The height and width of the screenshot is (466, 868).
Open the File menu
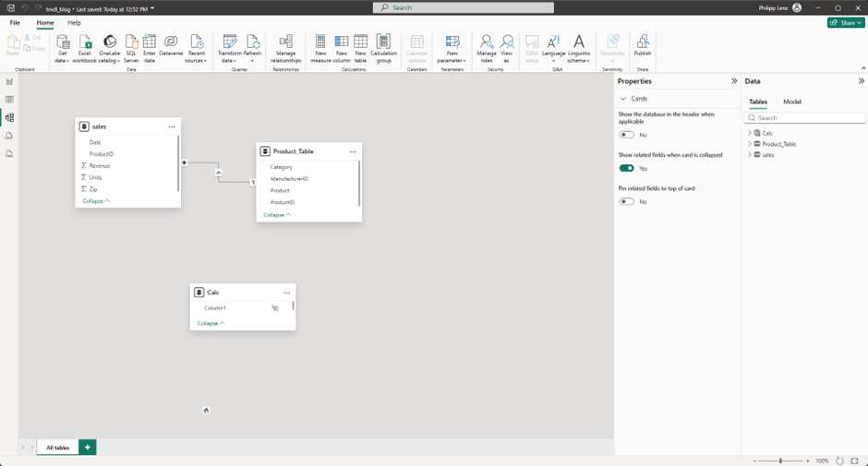[x=15, y=22]
